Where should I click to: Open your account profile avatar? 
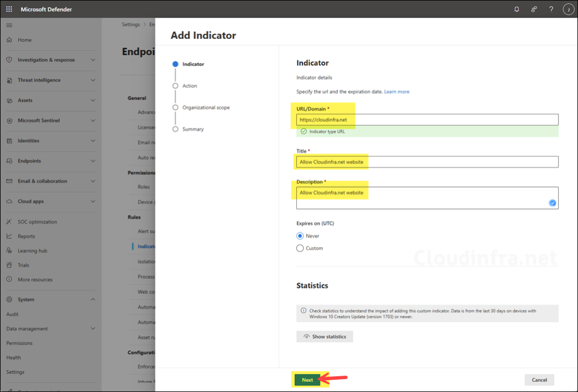point(568,9)
